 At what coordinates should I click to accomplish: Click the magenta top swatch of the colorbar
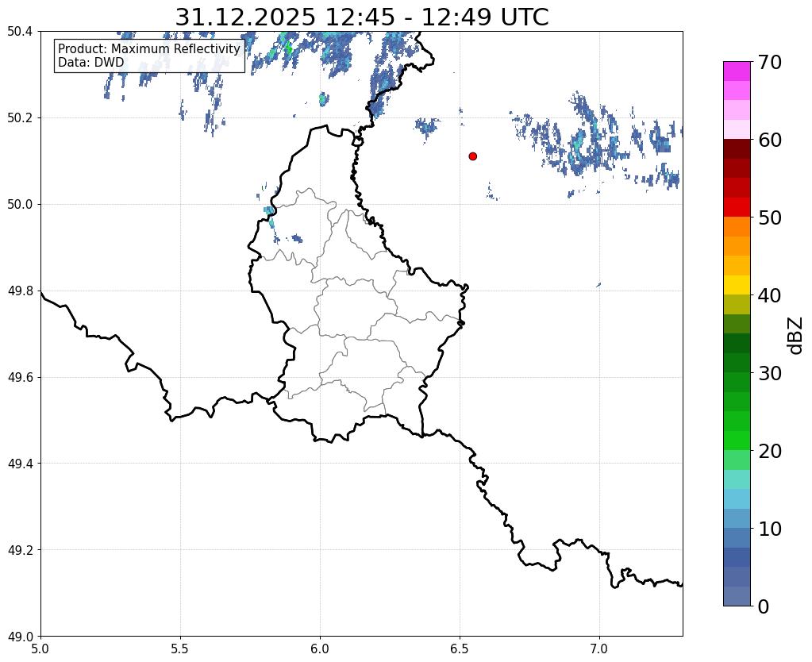coord(737,71)
